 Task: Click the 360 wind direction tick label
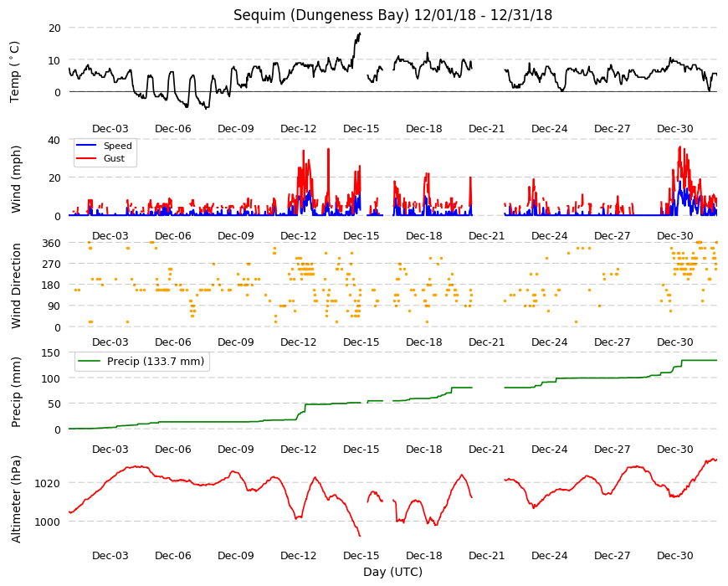click(52, 244)
